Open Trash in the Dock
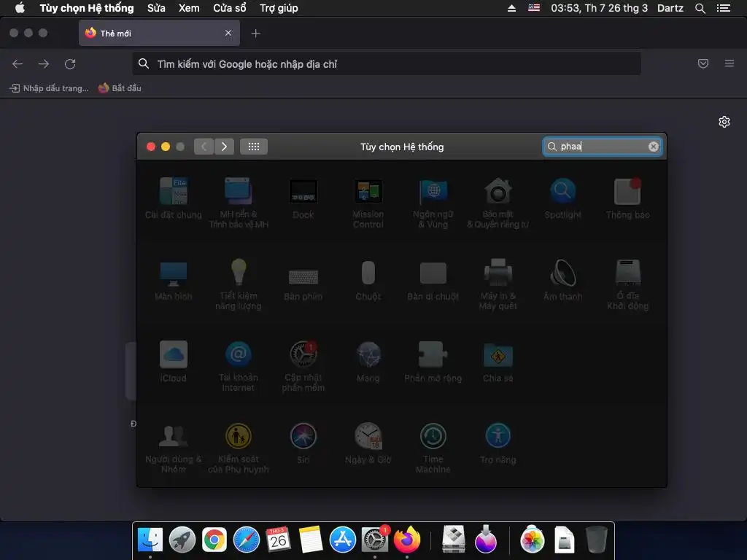Viewport: 747px width, 560px height. coord(596,540)
